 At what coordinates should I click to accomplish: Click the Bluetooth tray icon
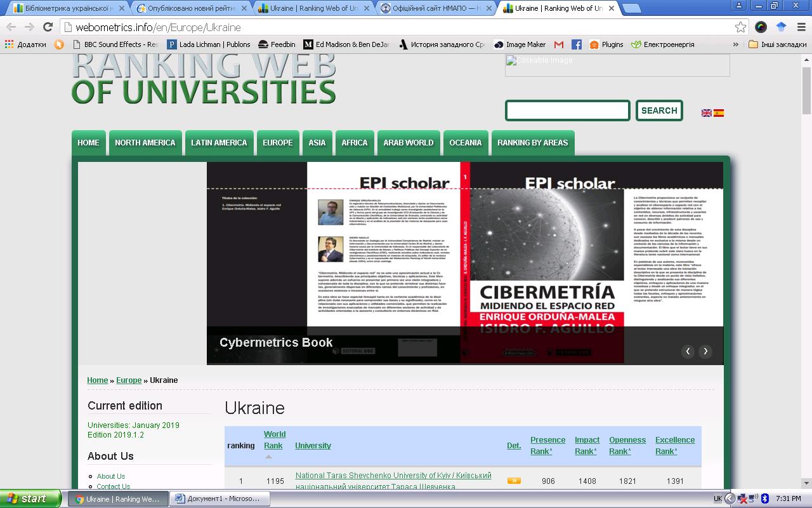(x=765, y=498)
